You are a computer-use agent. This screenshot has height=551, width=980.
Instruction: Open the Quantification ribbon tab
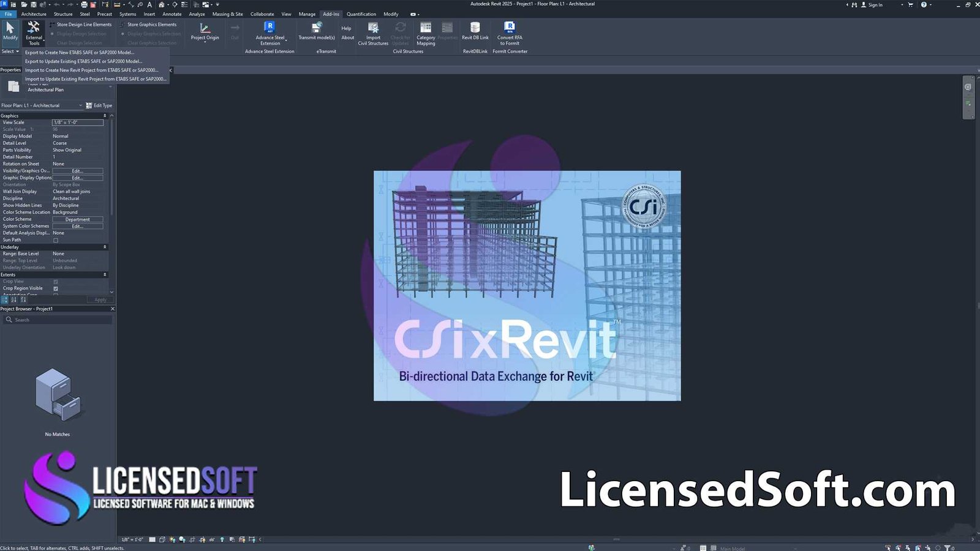click(x=361, y=14)
